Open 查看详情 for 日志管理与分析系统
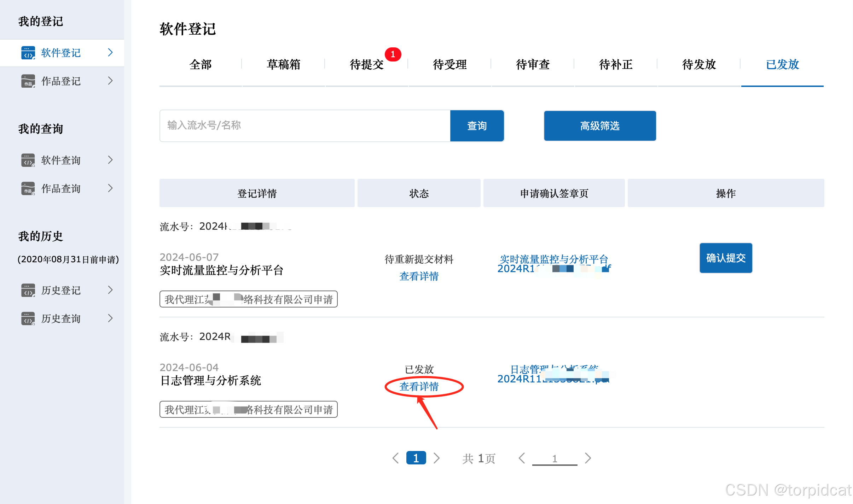 coord(419,386)
